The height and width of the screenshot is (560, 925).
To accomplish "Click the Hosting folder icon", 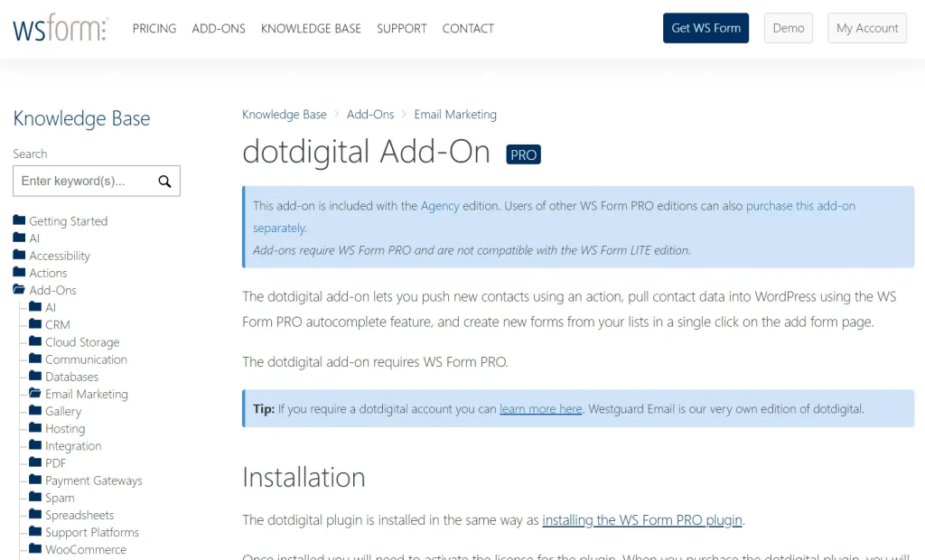I will pos(35,427).
